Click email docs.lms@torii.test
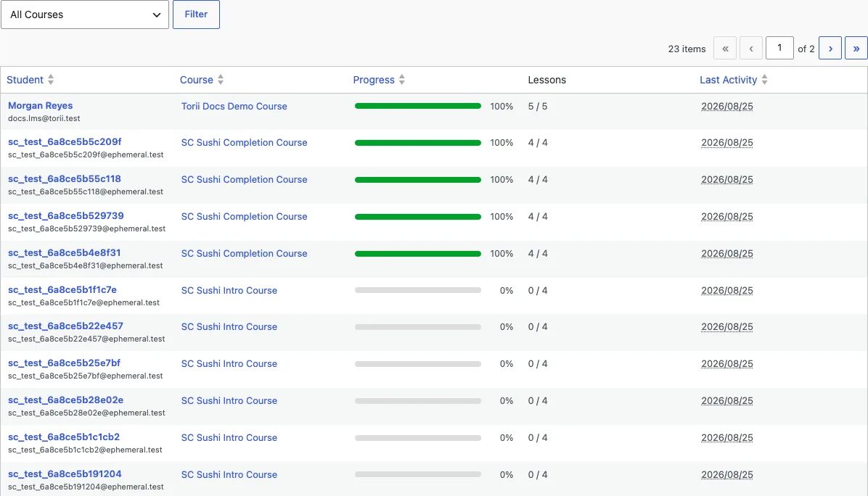868x496 pixels. point(44,118)
